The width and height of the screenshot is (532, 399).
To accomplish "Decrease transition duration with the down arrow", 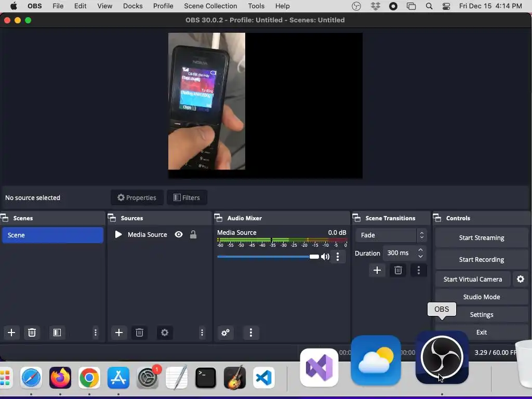I will click(x=420, y=256).
